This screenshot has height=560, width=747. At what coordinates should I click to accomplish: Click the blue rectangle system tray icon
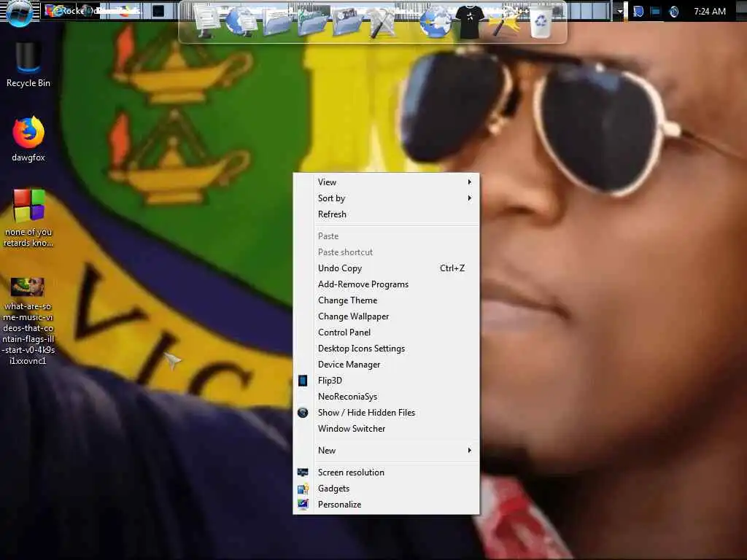point(656,12)
